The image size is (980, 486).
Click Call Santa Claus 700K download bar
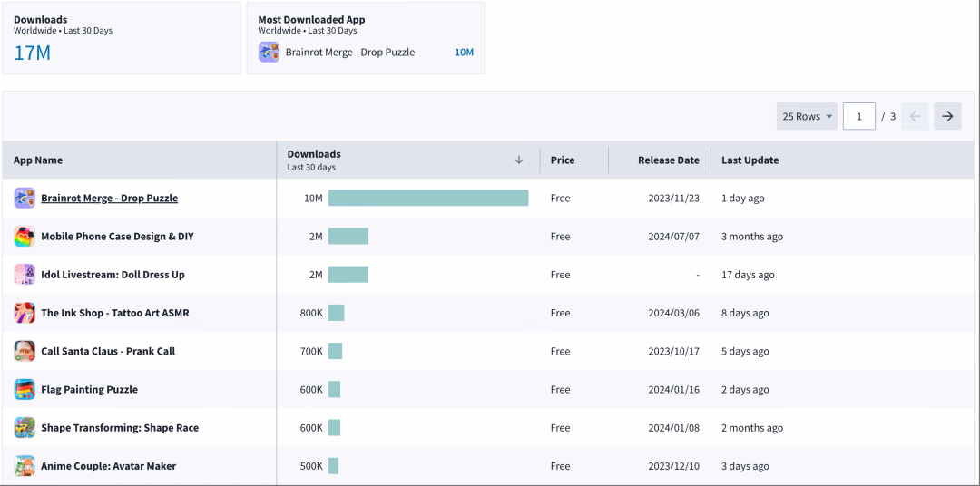tap(335, 351)
